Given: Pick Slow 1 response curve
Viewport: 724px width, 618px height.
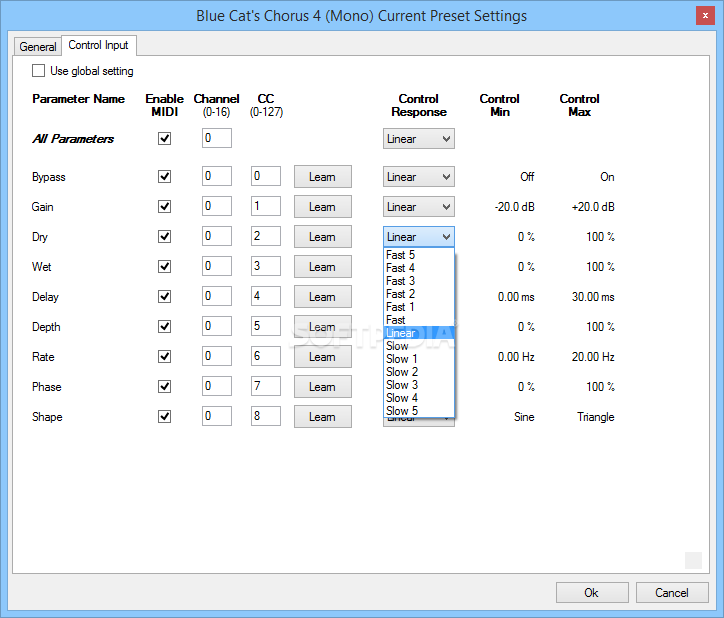Looking at the screenshot, I should pyautogui.click(x=419, y=358).
